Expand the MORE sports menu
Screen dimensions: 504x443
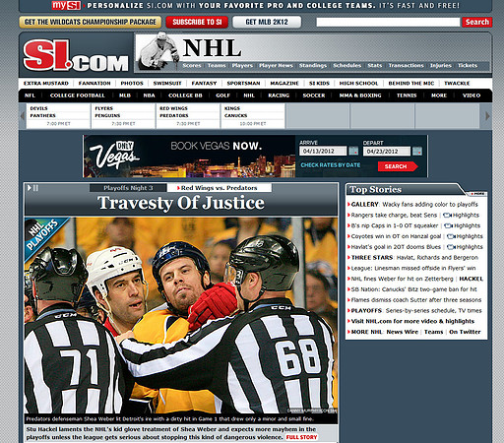click(439, 95)
